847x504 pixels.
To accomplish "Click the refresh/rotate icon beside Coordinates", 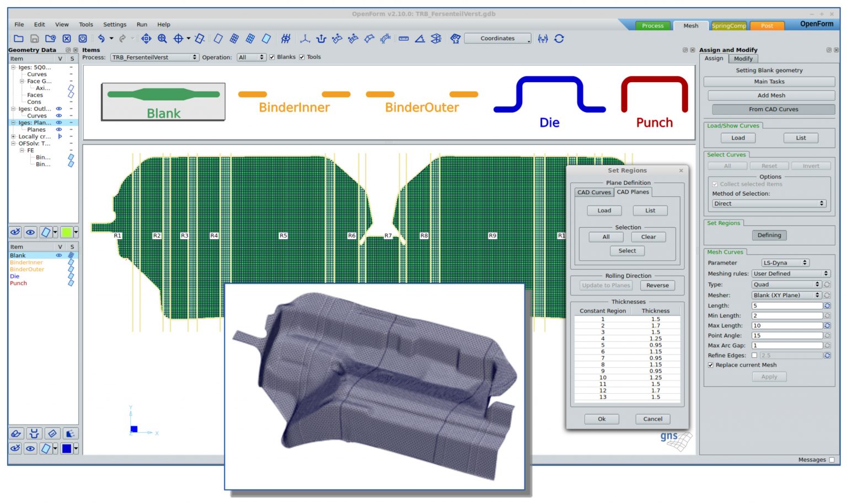I will [x=560, y=39].
